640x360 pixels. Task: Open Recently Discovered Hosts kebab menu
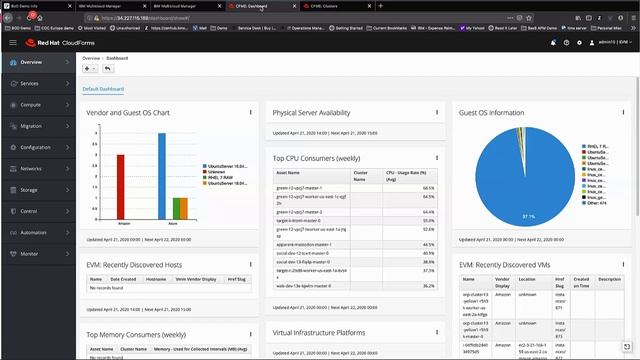click(x=251, y=264)
